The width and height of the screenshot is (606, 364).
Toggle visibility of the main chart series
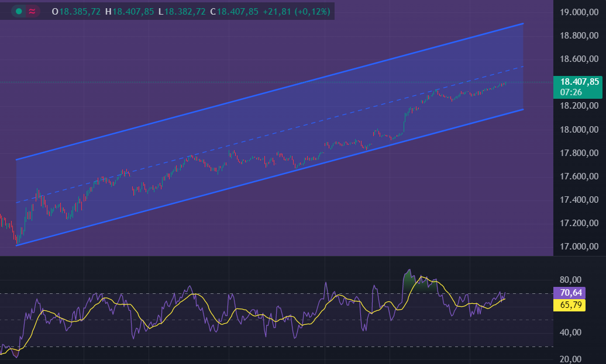click(19, 11)
